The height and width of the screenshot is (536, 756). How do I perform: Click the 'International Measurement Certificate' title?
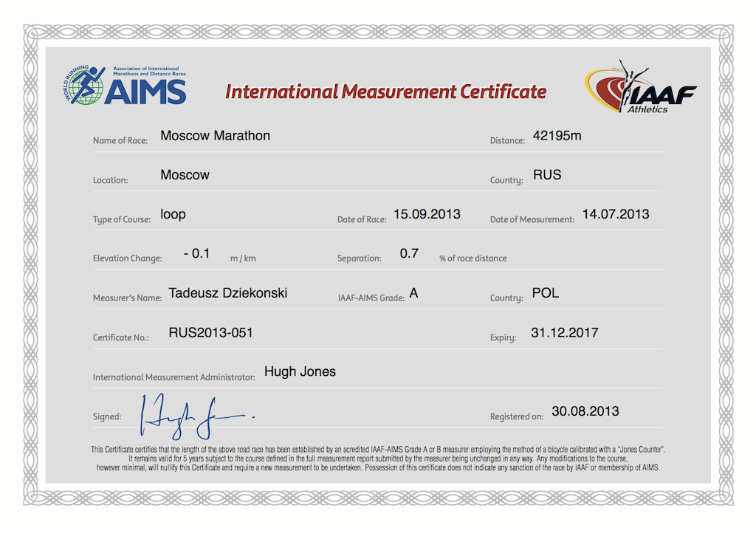[x=385, y=92]
